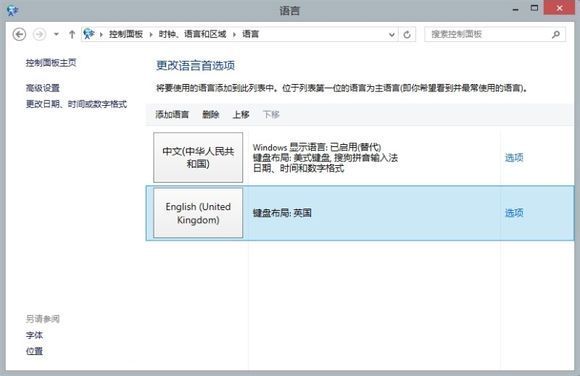Viewport: 580px width, 376px height.
Task: Click the 键盘布局: 英国 text
Action: [282, 213]
